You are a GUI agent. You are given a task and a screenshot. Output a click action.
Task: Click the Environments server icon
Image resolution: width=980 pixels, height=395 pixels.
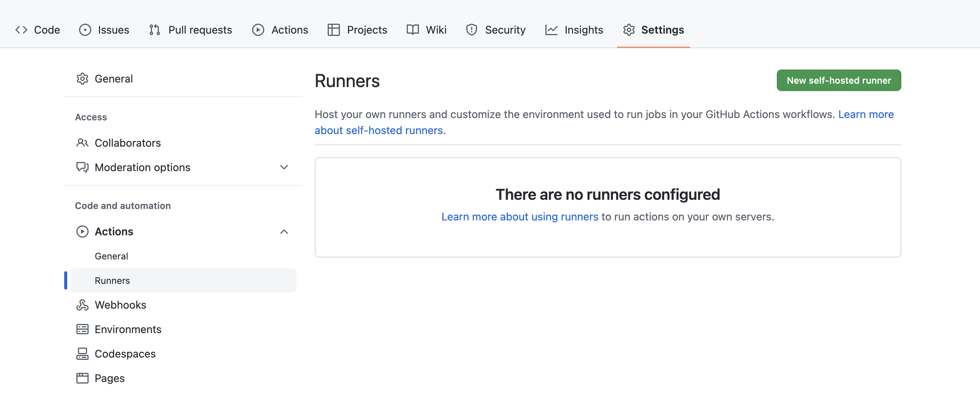point(82,329)
